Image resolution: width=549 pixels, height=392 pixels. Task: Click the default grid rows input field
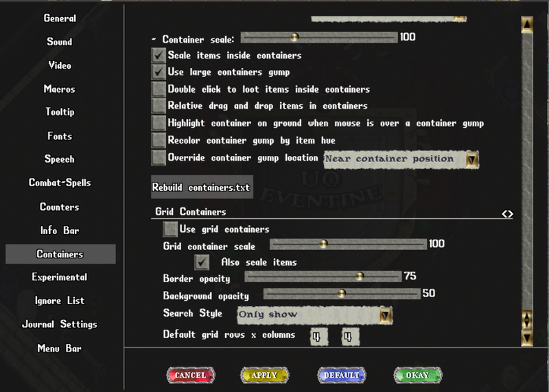[x=318, y=336]
